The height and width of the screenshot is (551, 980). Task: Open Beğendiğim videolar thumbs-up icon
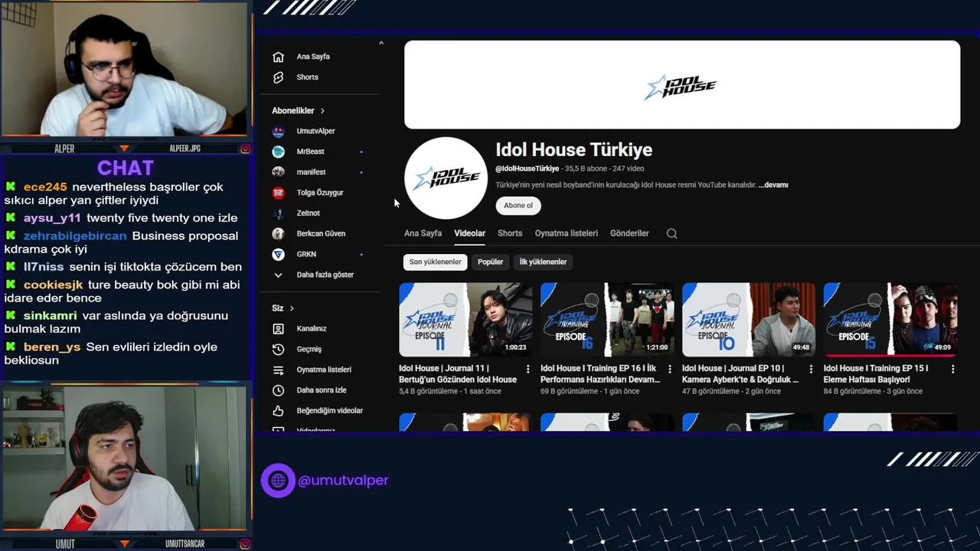tap(279, 411)
